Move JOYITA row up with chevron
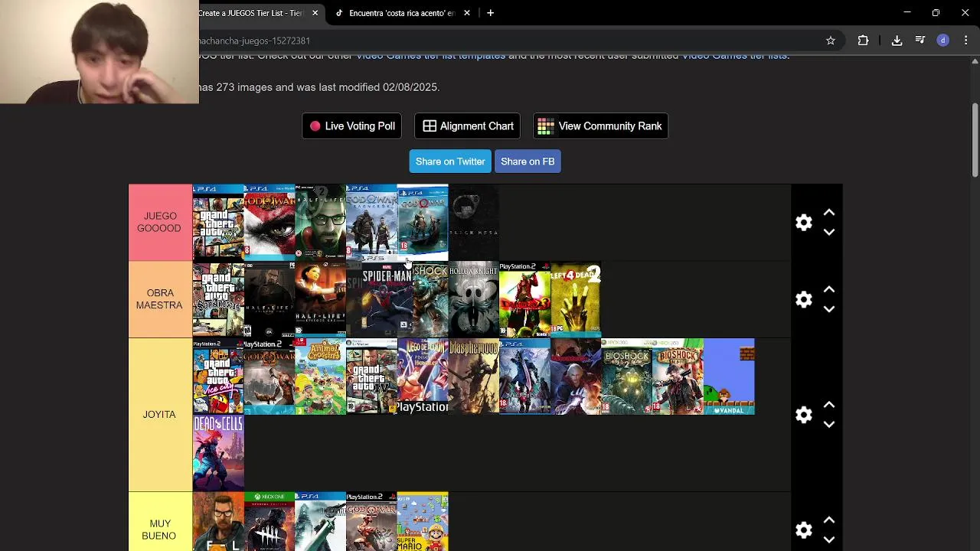The height and width of the screenshot is (551, 980). (829, 405)
